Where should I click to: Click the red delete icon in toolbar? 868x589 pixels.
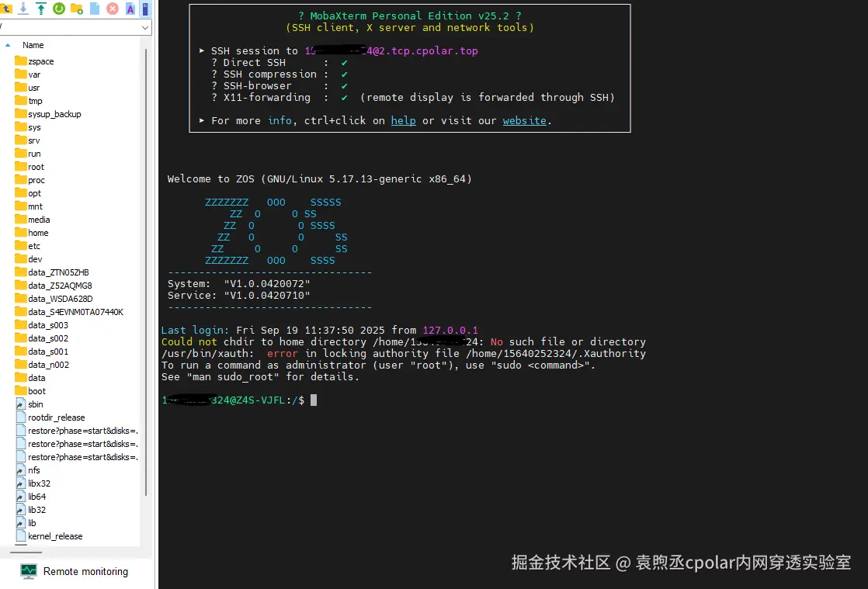click(x=113, y=9)
